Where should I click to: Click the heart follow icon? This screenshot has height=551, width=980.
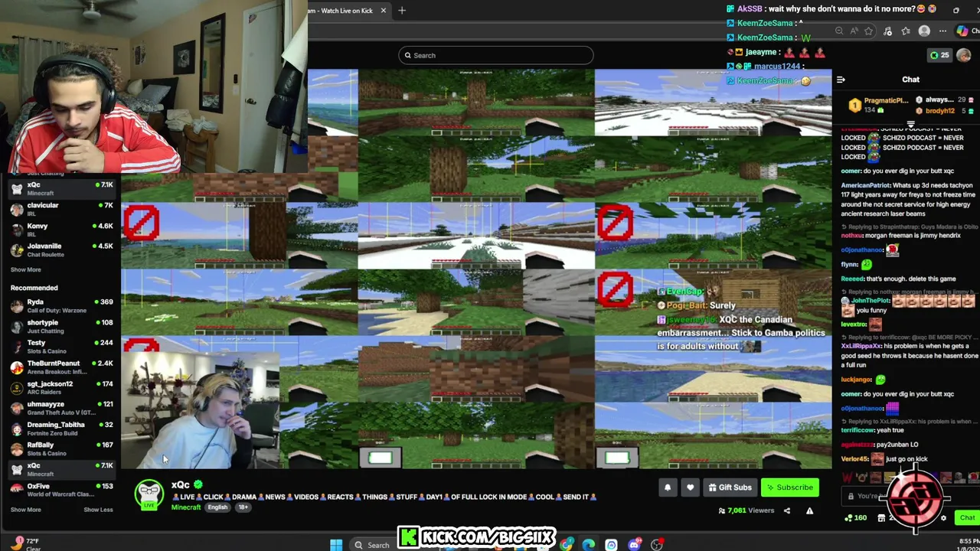point(690,487)
